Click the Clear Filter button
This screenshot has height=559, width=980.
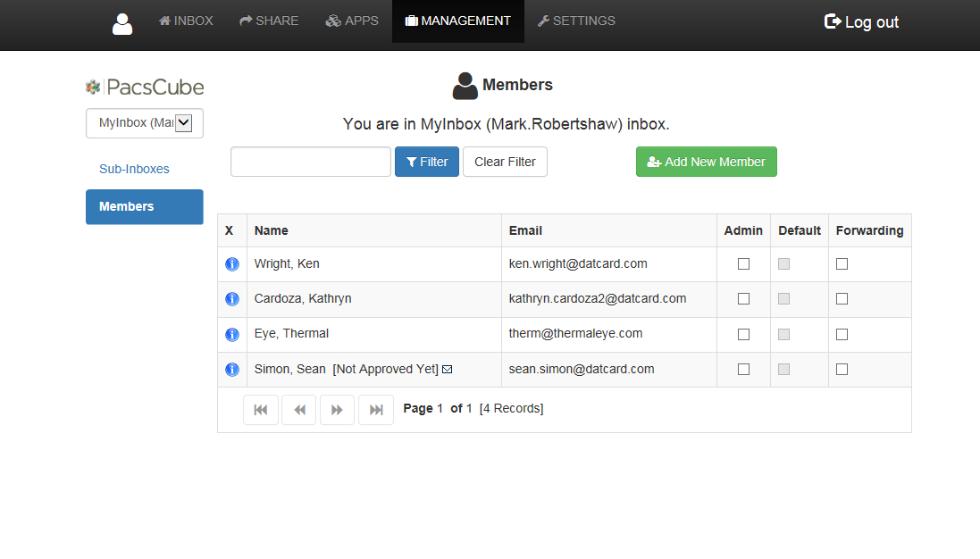click(505, 162)
